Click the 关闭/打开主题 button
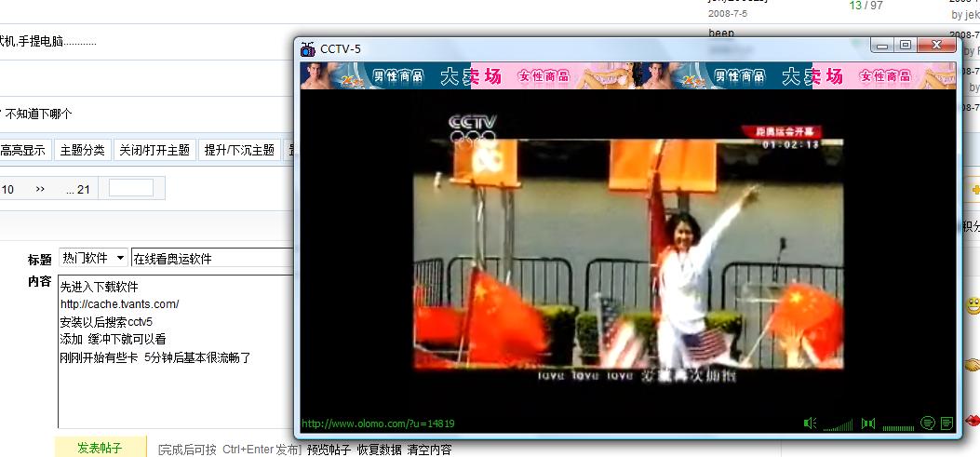Screen dimensions: 980x457 154,150
